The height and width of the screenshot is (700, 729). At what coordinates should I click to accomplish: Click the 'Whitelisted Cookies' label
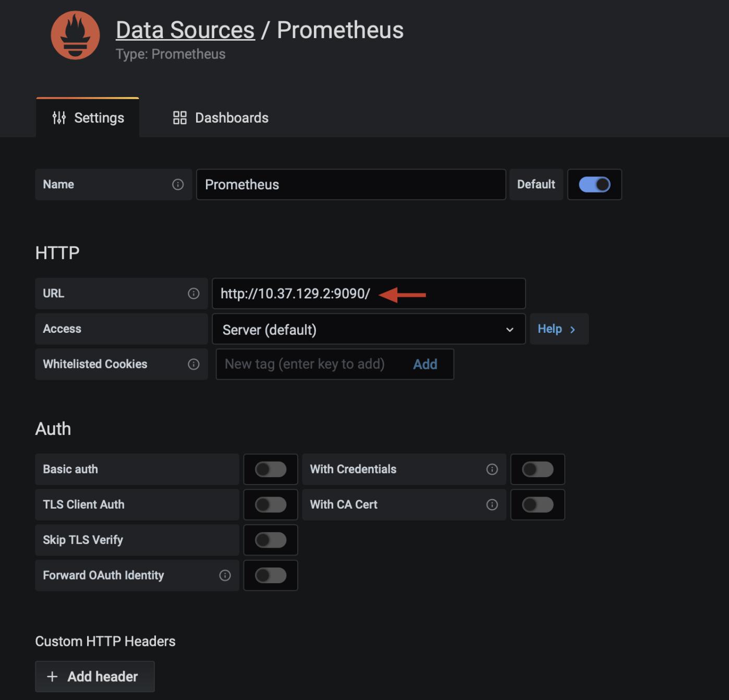tap(95, 364)
